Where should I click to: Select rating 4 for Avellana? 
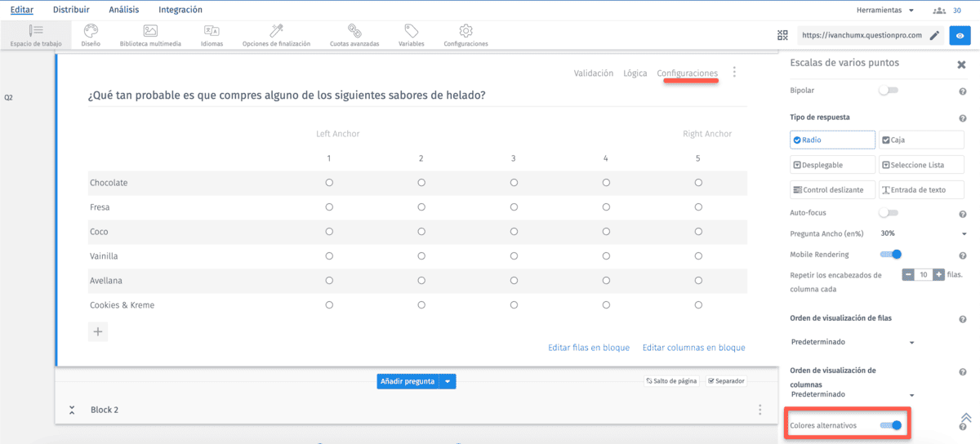click(606, 281)
